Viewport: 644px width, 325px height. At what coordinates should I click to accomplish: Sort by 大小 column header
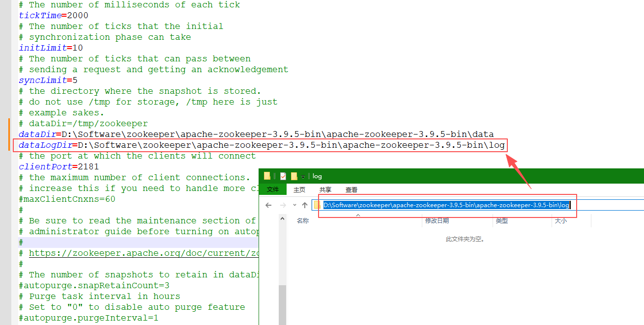point(560,221)
